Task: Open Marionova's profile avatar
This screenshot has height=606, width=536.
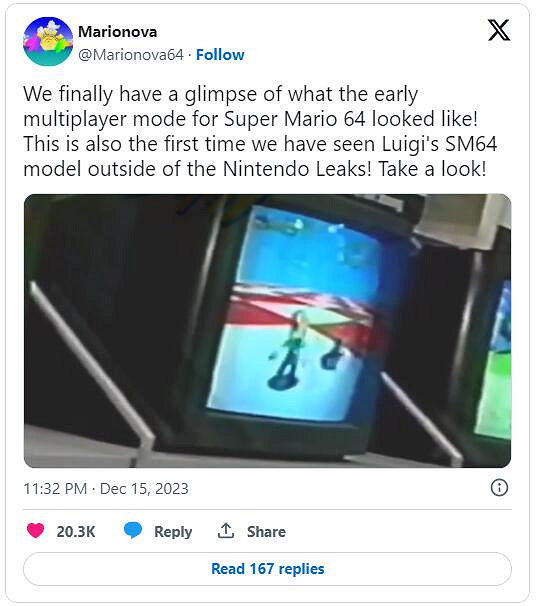Action: click(48, 41)
